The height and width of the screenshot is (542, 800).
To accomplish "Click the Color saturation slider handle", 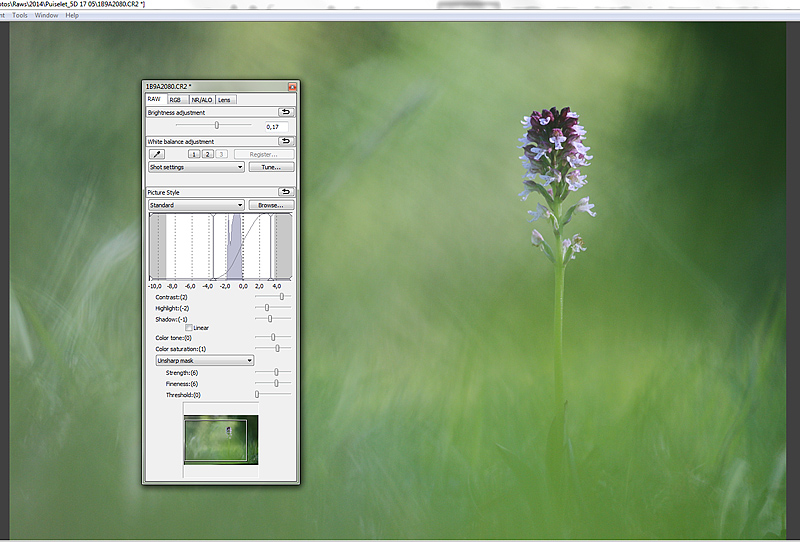I will click(278, 349).
